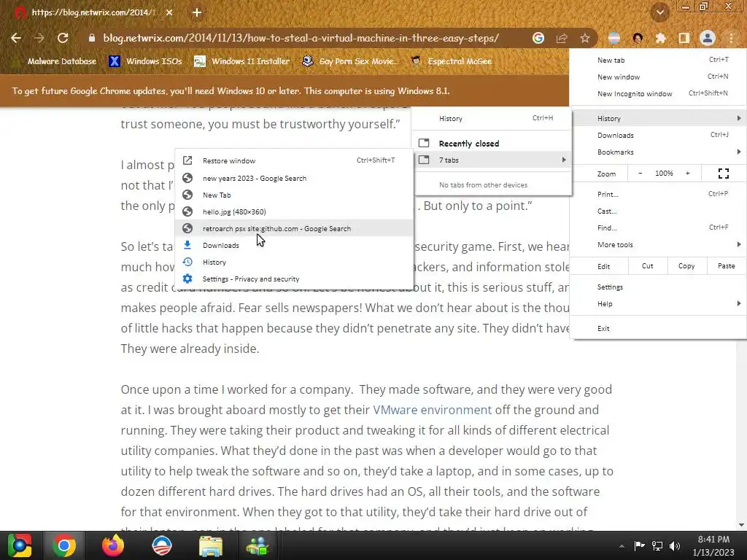Screen dimensions: 747x560
Task: Open the Espectral McGee bookmark
Action: pos(451,61)
